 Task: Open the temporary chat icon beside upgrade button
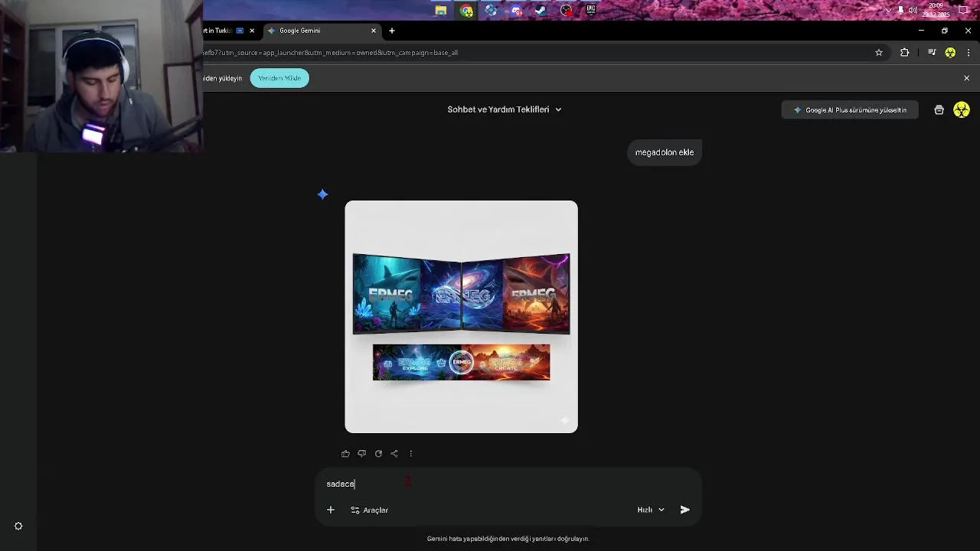click(x=939, y=110)
